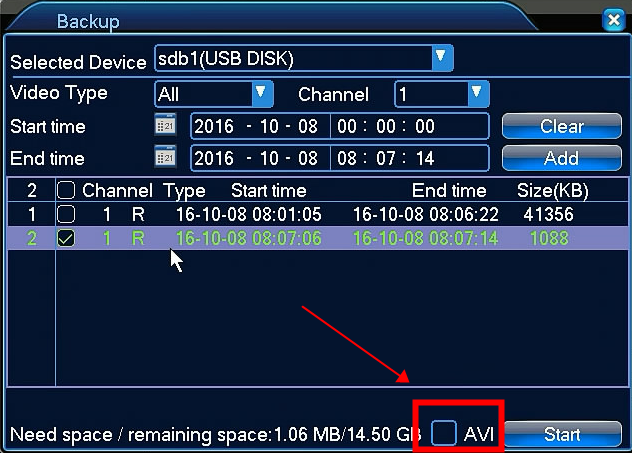The image size is (632, 453).
Task: Check the box for recording row 1
Action: click(x=66, y=214)
